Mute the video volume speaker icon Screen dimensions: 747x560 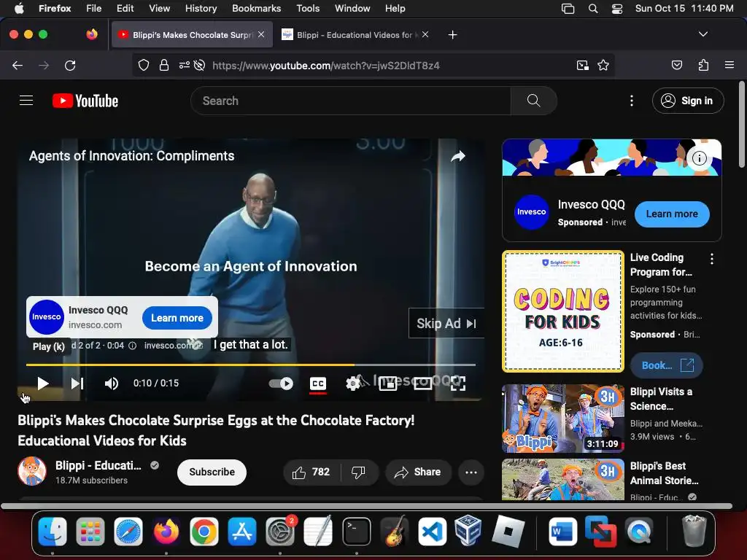tap(112, 384)
